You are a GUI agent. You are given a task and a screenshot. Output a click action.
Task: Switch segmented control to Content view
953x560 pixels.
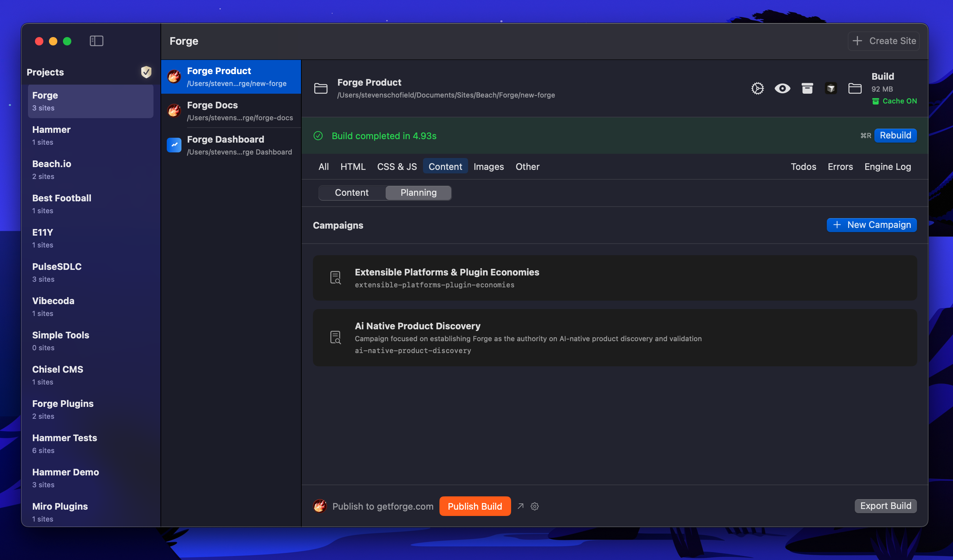click(351, 193)
